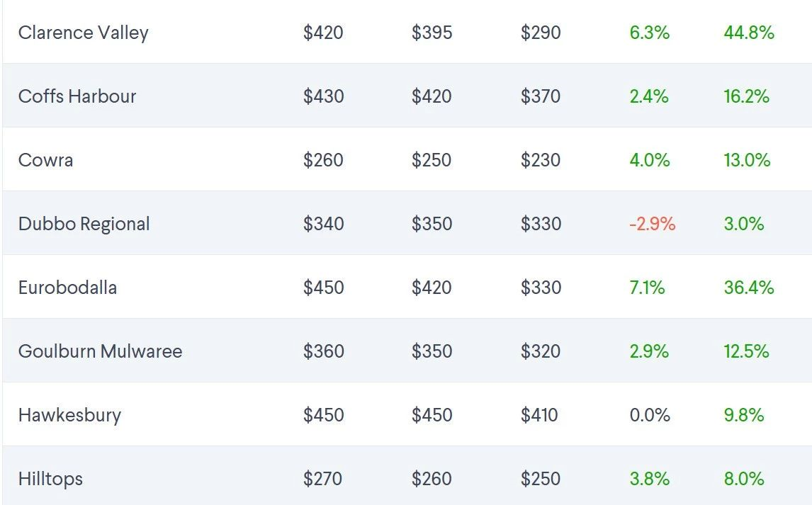Screen dimensions: 812x505
Task: Click the Clarence Valley row name
Action: [84, 33]
